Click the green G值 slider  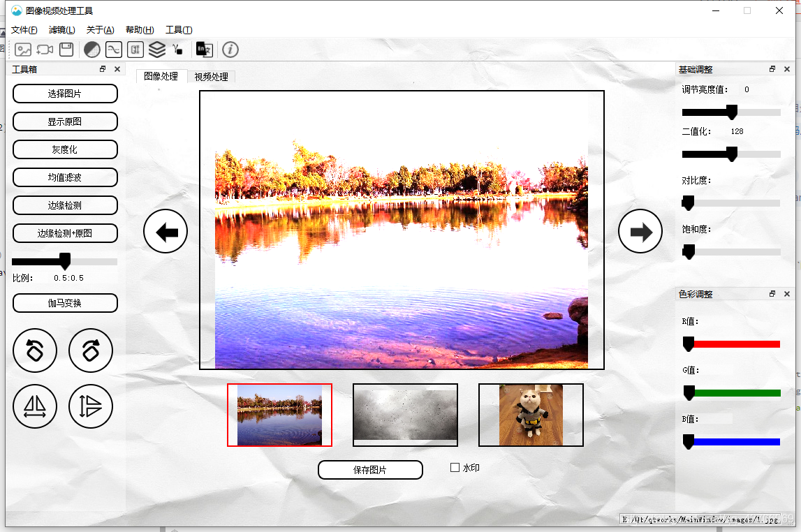[x=732, y=392]
